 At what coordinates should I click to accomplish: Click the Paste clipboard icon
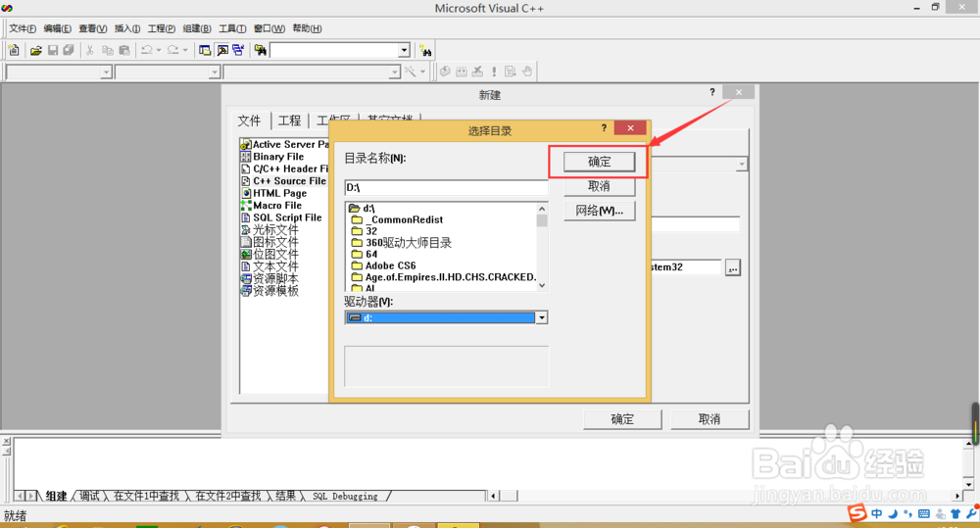tap(124, 50)
